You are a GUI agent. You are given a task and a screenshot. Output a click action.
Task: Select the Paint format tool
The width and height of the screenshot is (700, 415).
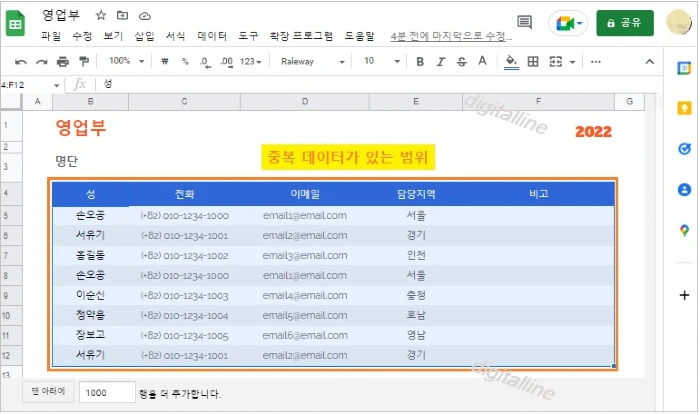pyautogui.click(x=83, y=62)
